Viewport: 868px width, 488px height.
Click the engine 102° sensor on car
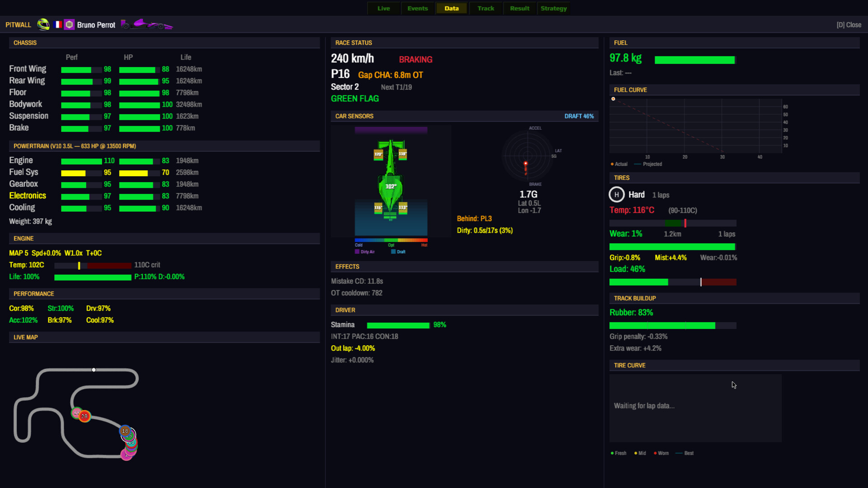[x=391, y=186]
